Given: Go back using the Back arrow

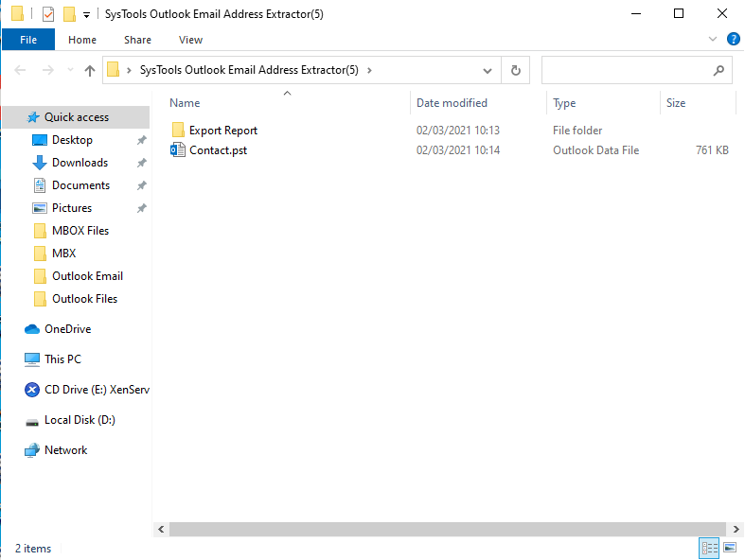Looking at the screenshot, I should tap(20, 70).
